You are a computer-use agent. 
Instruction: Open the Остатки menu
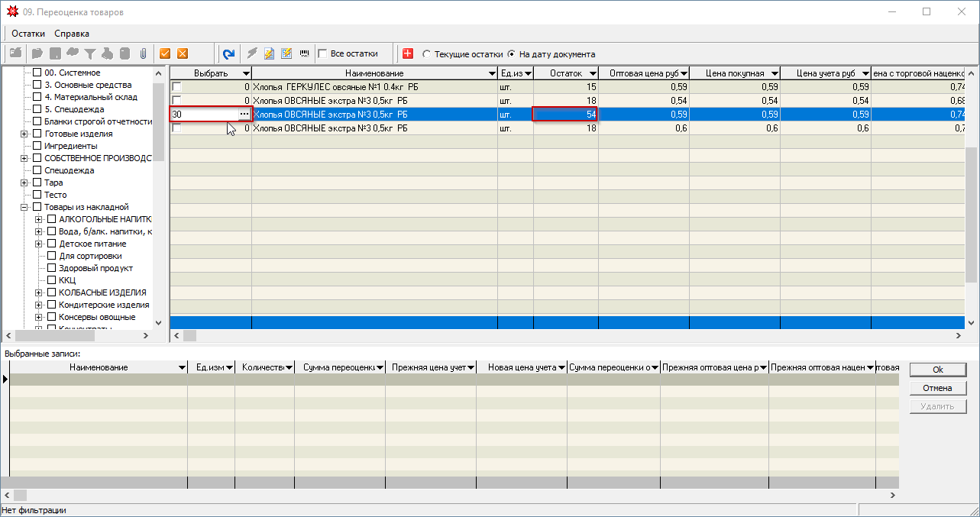pyautogui.click(x=28, y=34)
